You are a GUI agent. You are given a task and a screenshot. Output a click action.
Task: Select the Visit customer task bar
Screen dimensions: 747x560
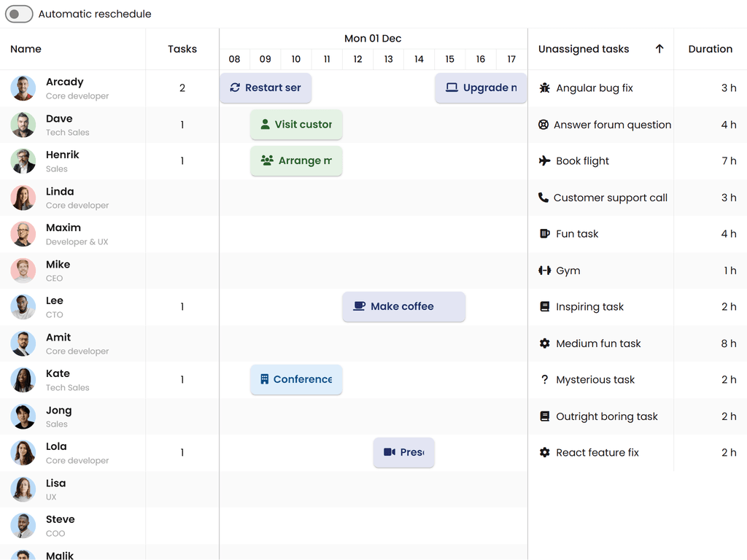click(x=296, y=124)
